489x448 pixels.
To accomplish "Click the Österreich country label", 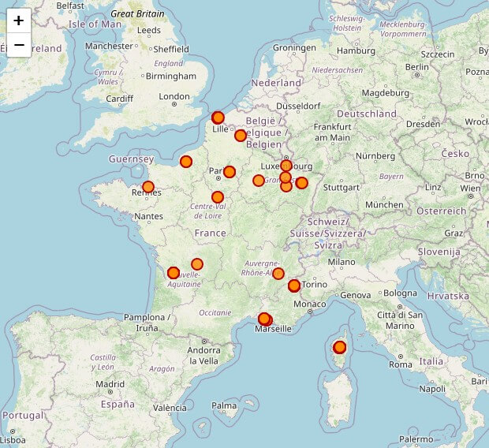I will tap(442, 211).
